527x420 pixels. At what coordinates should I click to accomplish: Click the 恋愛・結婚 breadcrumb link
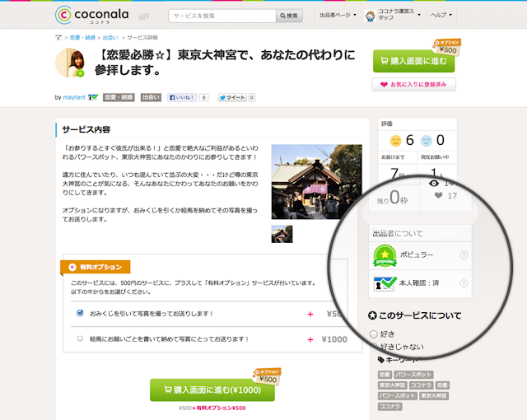click(82, 38)
